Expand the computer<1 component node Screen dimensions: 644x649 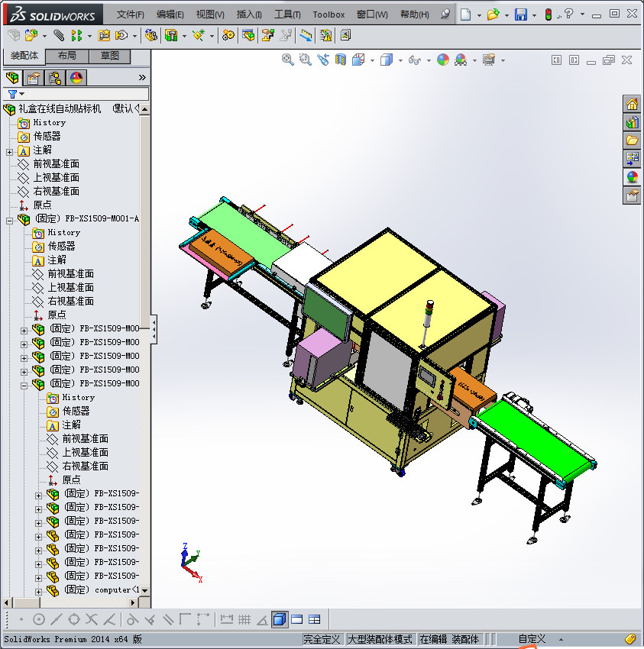(x=38, y=592)
